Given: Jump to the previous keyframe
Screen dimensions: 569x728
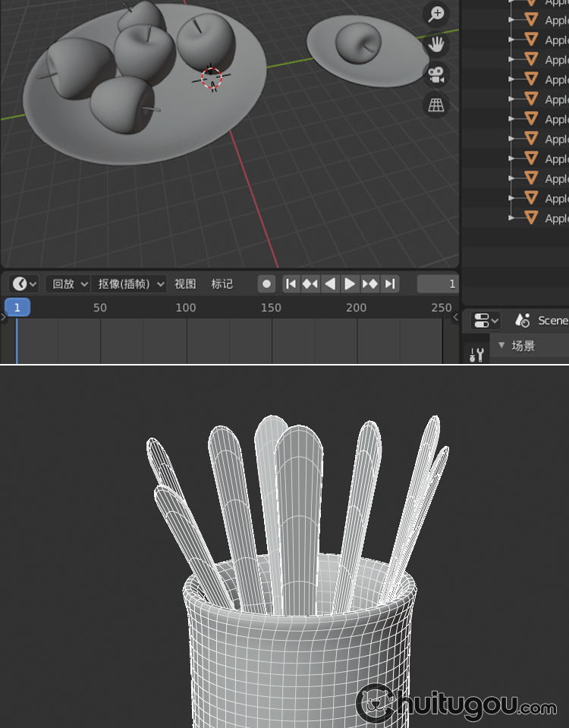Looking at the screenshot, I should 310,284.
